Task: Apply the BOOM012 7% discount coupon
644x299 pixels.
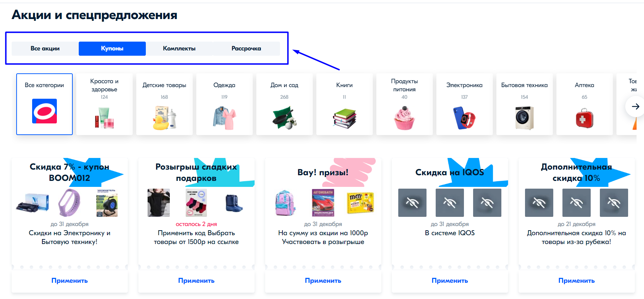Action: pos(70,281)
